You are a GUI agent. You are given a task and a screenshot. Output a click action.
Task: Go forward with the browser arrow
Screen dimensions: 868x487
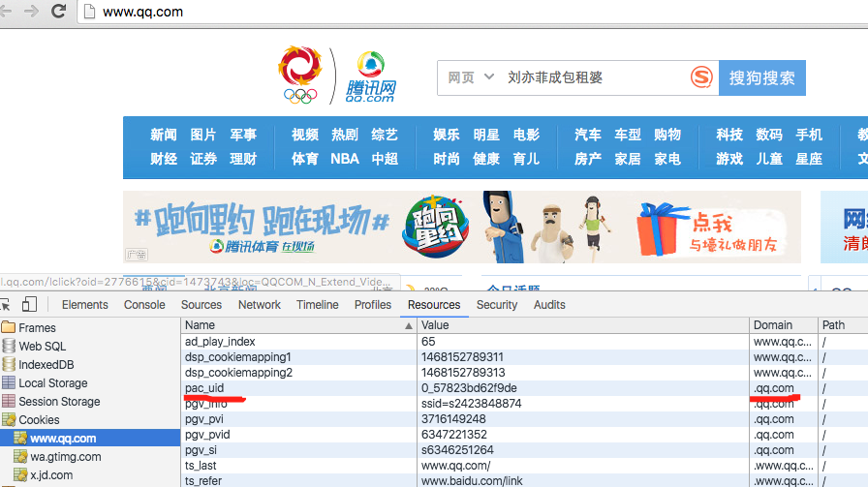(x=31, y=11)
